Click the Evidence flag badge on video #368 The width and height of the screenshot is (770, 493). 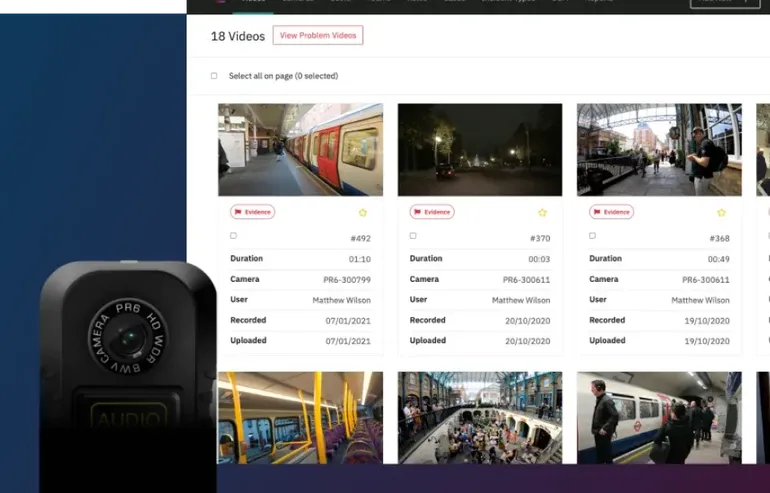[x=611, y=212]
